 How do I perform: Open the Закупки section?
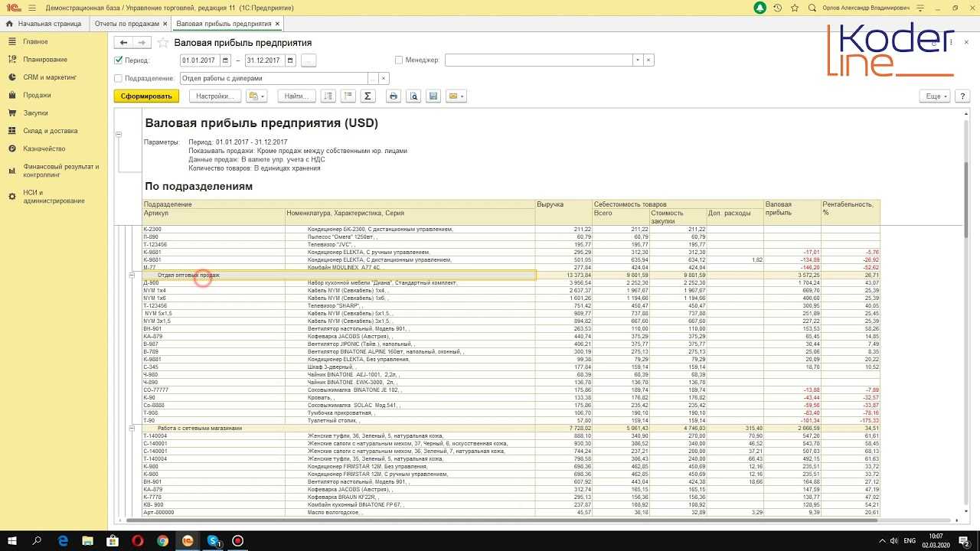pos(35,113)
